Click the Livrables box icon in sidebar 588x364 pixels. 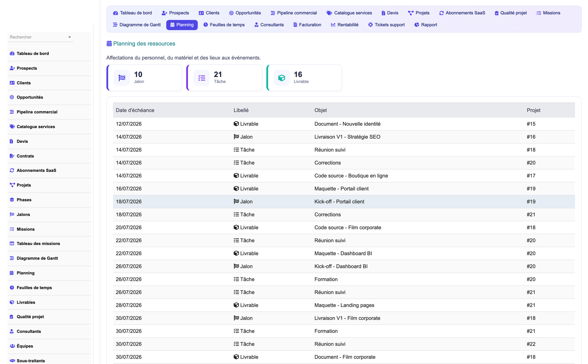click(x=12, y=302)
